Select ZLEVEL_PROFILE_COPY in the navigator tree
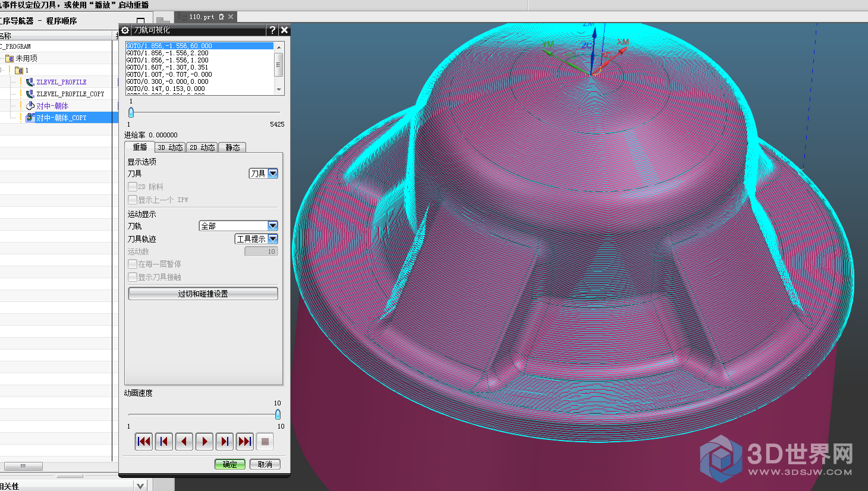868x491 pixels. click(70, 94)
